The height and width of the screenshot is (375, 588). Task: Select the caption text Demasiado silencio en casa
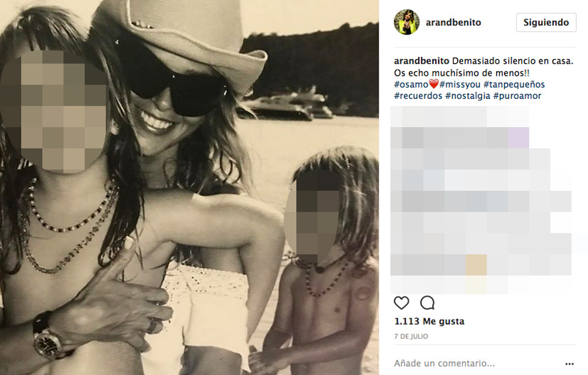click(513, 61)
